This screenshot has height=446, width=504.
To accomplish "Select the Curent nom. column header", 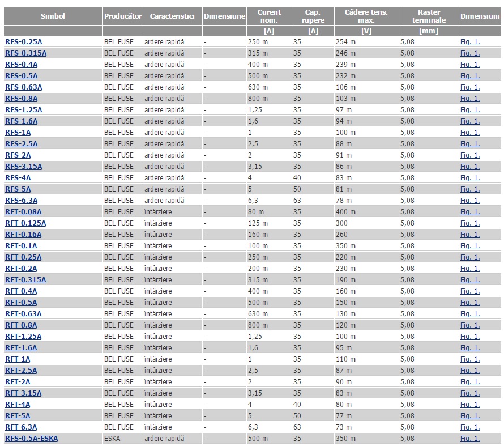I will pyautogui.click(x=269, y=16).
